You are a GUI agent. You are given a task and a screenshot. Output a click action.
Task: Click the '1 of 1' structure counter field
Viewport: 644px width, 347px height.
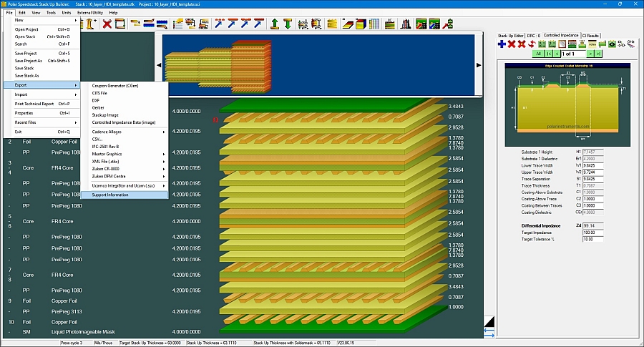point(574,54)
